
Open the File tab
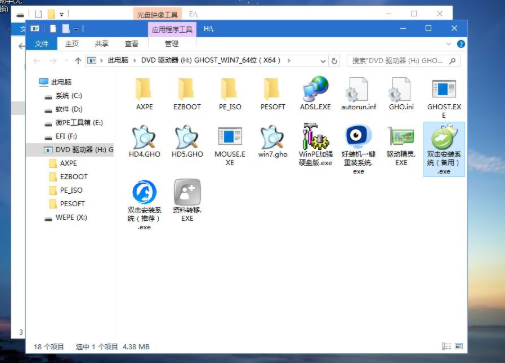pos(42,44)
